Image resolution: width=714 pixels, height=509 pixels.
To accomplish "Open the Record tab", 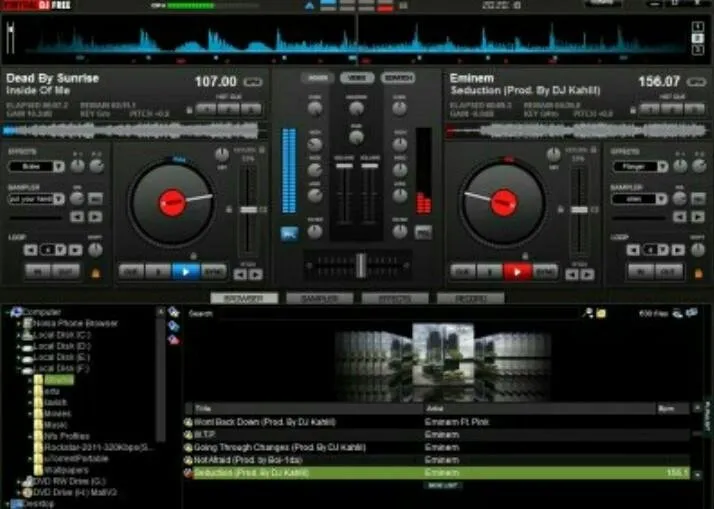I will click(470, 299).
